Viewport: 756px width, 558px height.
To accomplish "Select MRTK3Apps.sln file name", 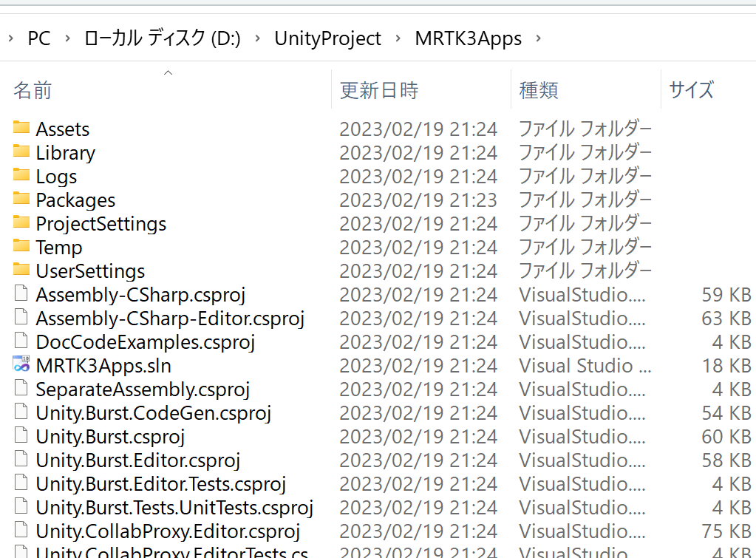I will (x=103, y=366).
